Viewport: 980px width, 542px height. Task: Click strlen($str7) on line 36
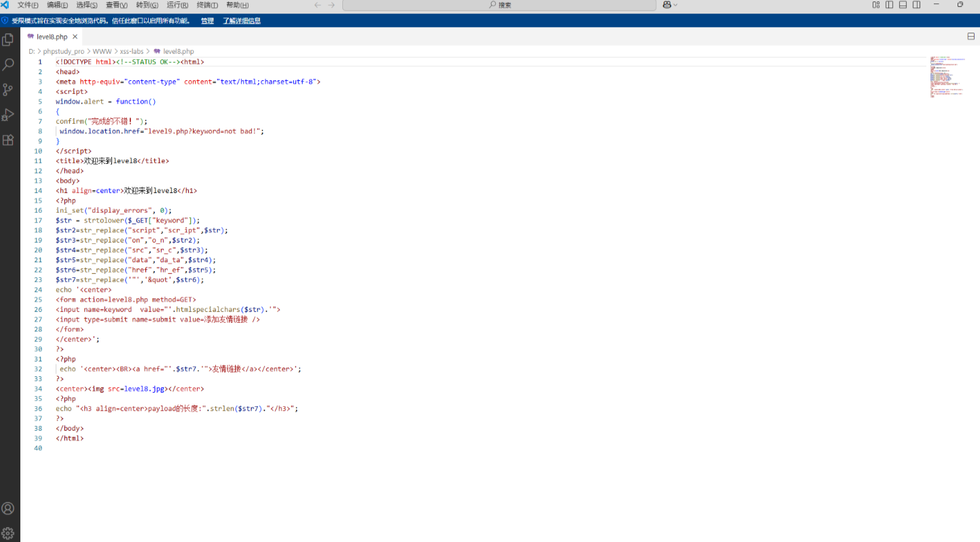tap(237, 409)
